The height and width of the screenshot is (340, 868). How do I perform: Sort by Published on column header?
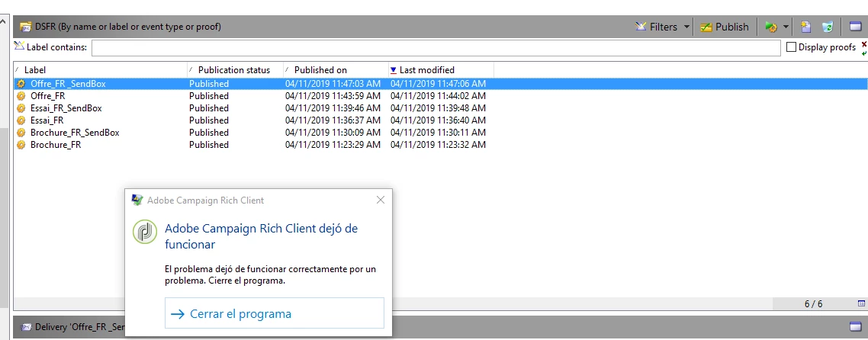336,69
